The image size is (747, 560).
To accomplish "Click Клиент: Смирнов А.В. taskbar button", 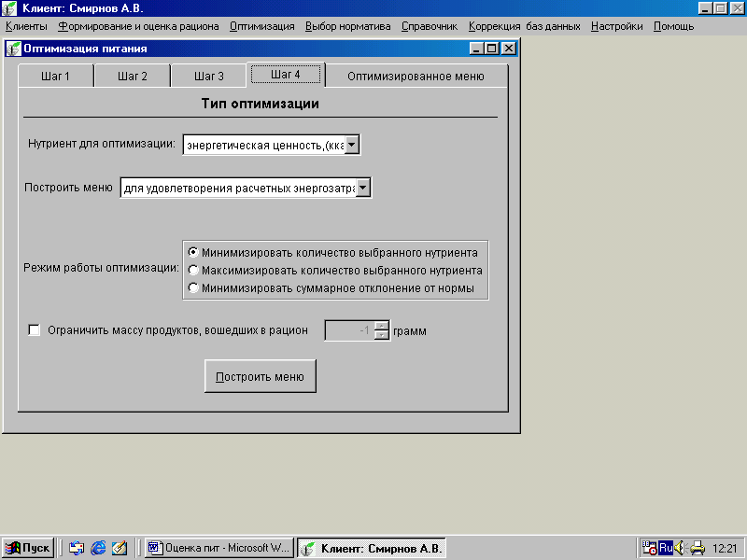I will click(x=372, y=548).
